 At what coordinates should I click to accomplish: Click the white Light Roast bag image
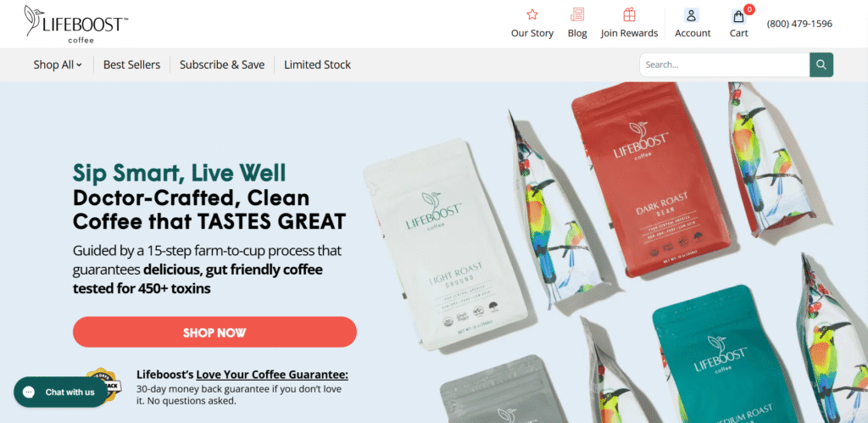(446, 245)
